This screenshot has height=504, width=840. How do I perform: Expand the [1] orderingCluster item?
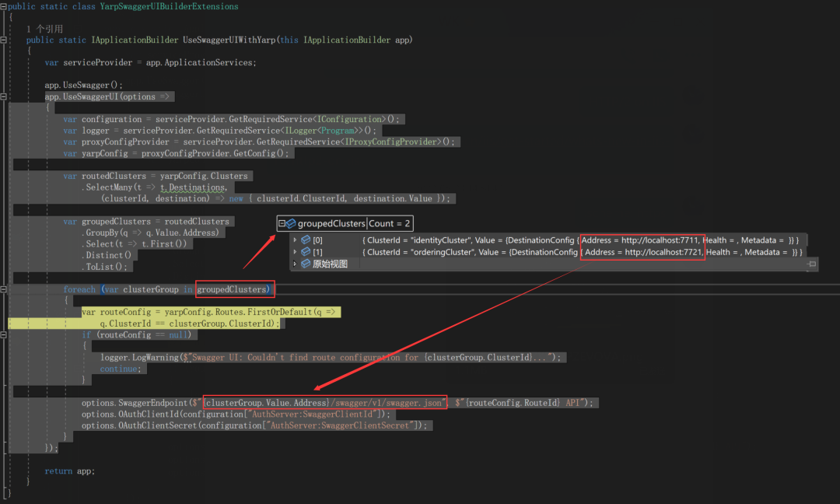point(295,252)
